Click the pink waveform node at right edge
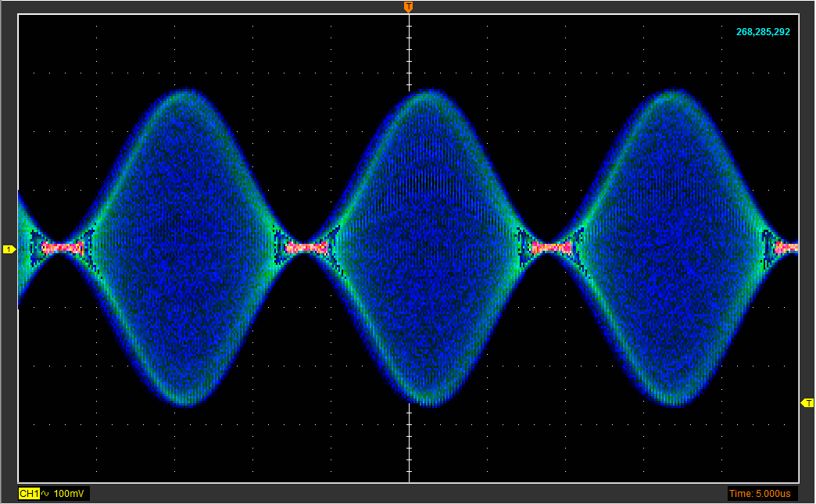The width and height of the screenshot is (816, 504). (787, 248)
